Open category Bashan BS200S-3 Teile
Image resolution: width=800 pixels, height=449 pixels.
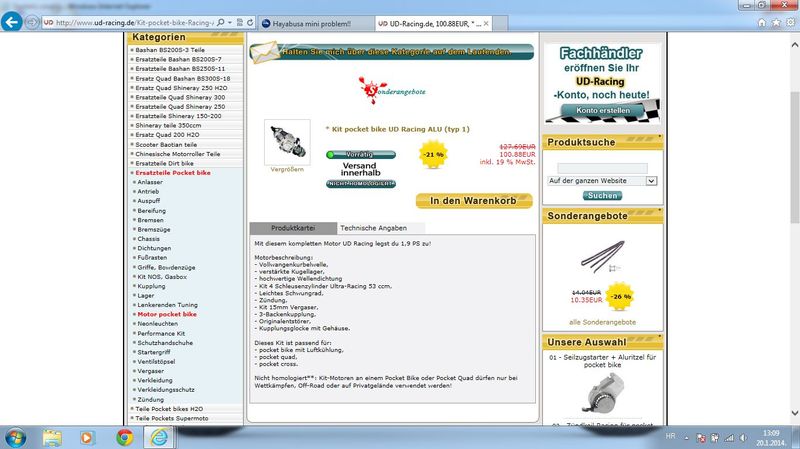[x=170, y=50]
